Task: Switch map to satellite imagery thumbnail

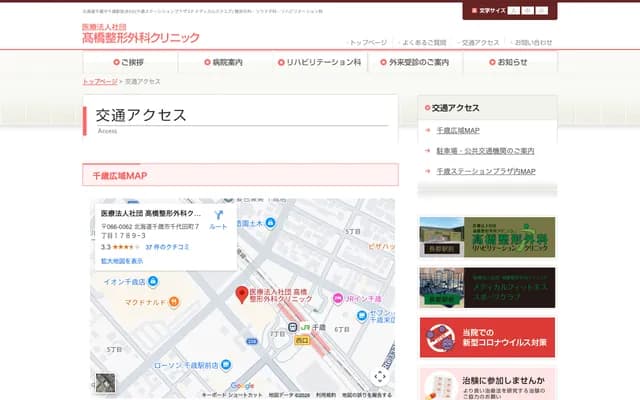Action: click(105, 383)
